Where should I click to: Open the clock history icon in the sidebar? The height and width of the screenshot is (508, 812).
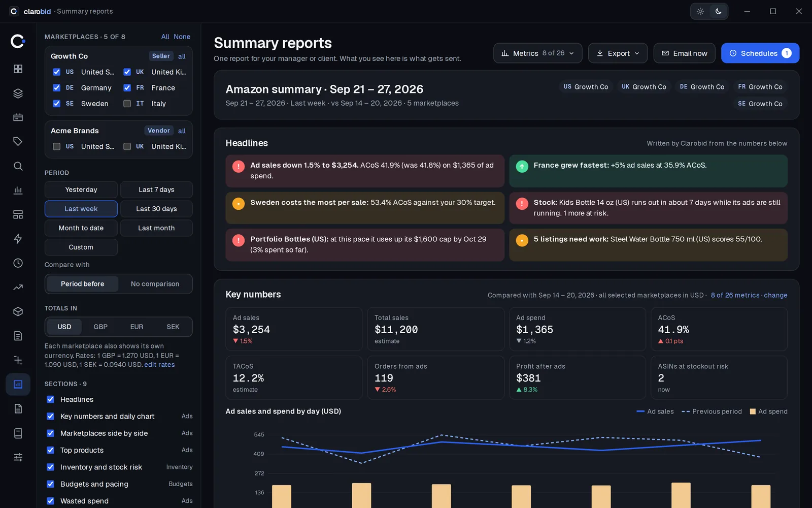tap(18, 263)
